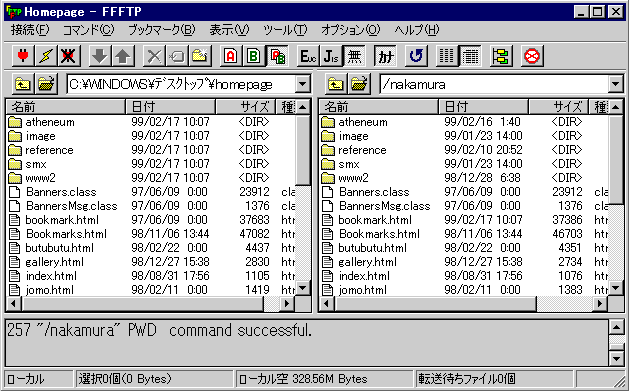
Task: Toggle Binary transfer mode B
Action: click(x=254, y=56)
